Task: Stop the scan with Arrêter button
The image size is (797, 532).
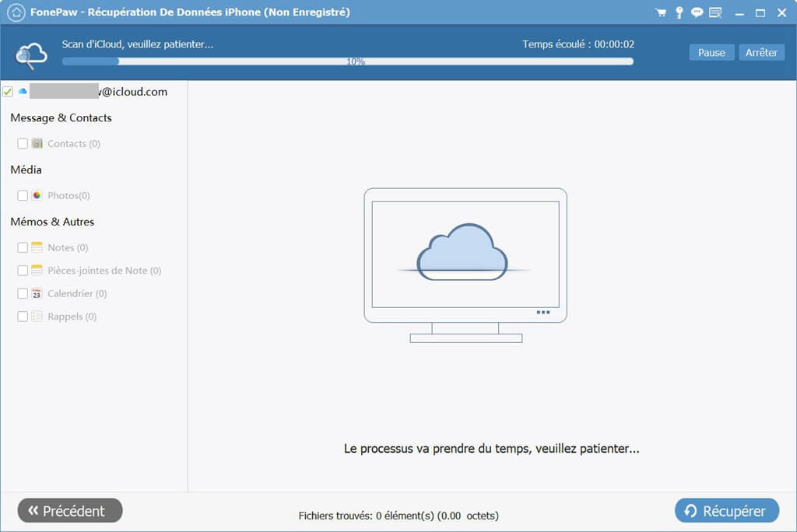Action: click(x=761, y=52)
